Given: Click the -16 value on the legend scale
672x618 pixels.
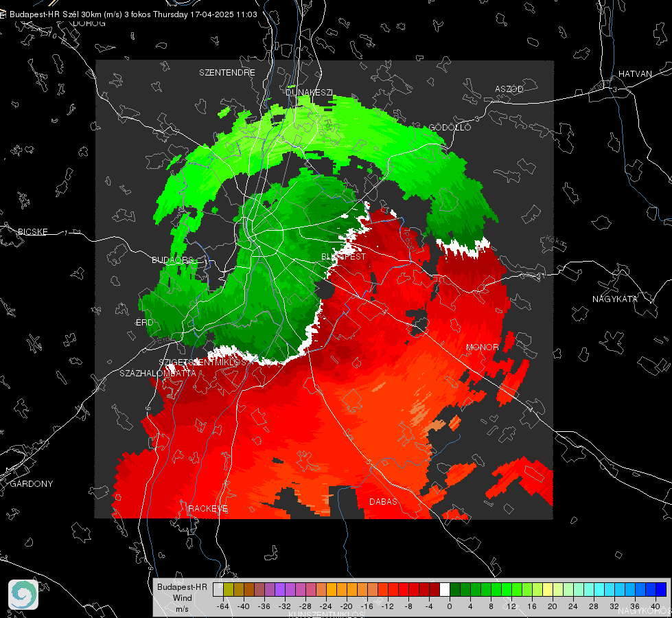Looking at the screenshot, I should [x=367, y=606].
